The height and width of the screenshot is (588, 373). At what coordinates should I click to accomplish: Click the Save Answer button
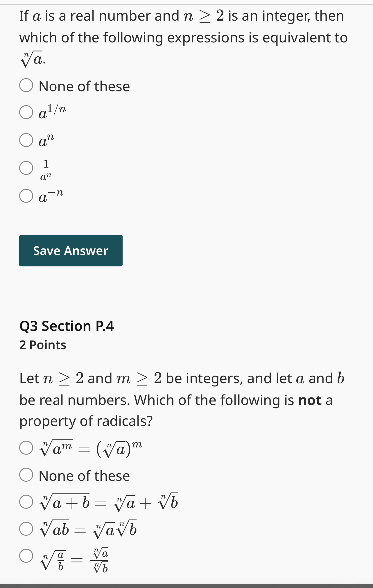pyautogui.click(x=71, y=250)
